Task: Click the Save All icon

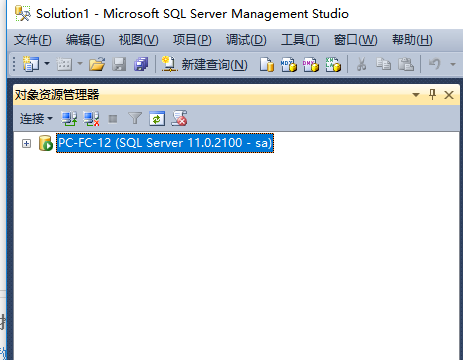Action: pos(141,64)
